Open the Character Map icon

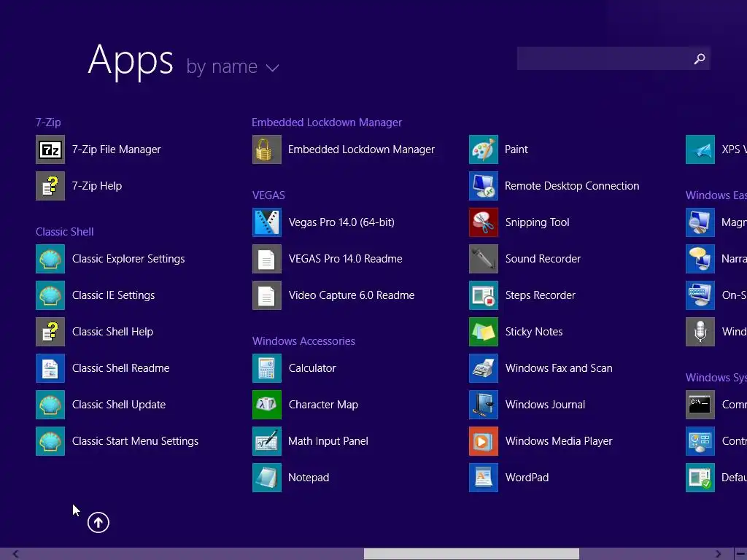coord(267,405)
